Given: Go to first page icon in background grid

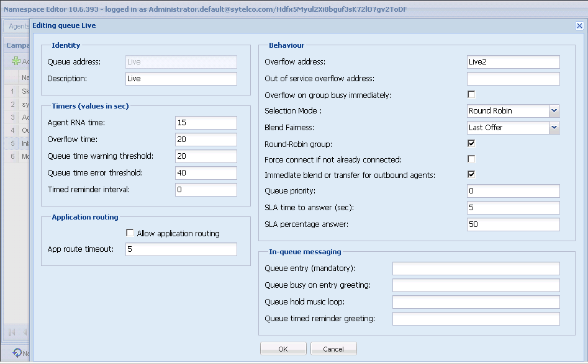Looking at the screenshot, I should coord(12,332).
